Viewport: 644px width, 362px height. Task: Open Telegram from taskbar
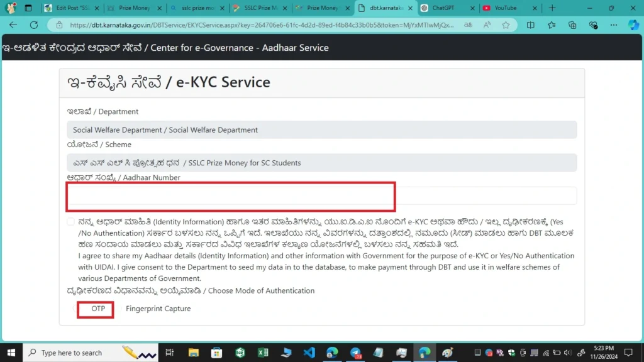pos(356,353)
